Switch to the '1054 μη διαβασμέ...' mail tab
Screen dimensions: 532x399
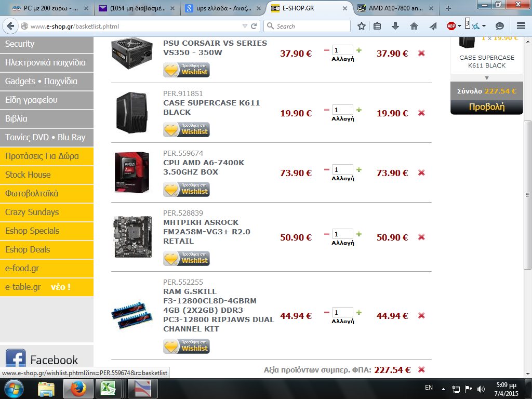tap(137, 8)
